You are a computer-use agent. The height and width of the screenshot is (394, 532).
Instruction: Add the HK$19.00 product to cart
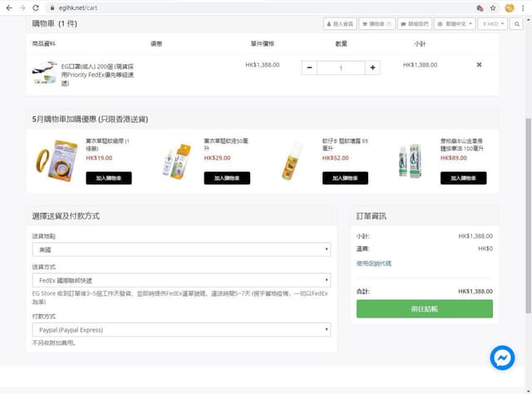(x=108, y=178)
